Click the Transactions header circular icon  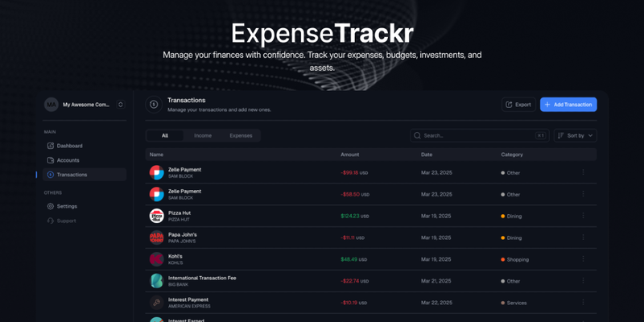(x=153, y=104)
